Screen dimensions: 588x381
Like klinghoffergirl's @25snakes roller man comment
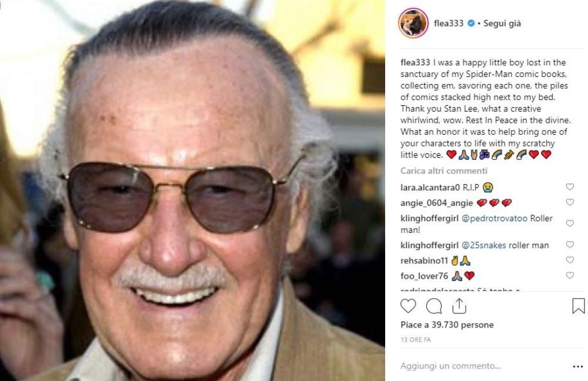[x=569, y=245]
